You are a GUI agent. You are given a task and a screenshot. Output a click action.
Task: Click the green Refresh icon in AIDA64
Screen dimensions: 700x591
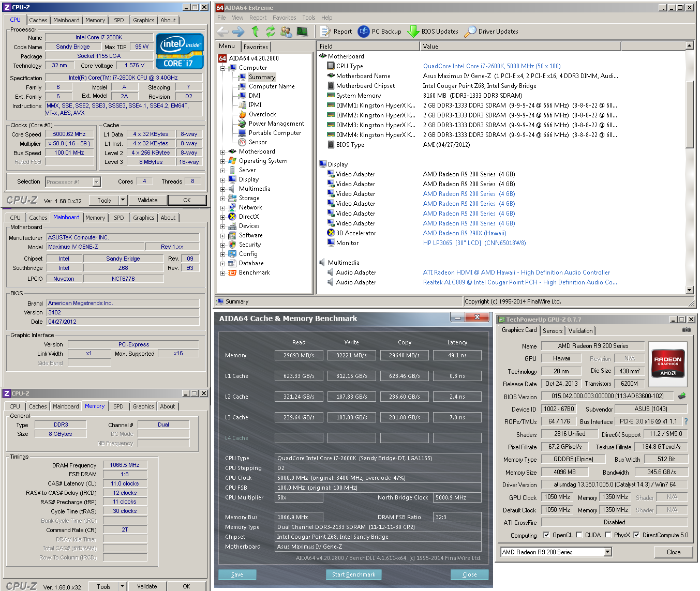(270, 32)
